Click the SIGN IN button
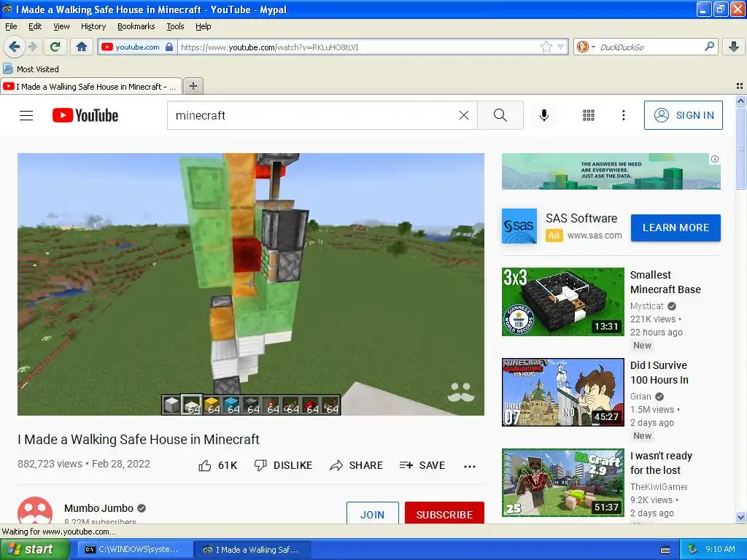The image size is (747, 560). pyautogui.click(x=683, y=115)
